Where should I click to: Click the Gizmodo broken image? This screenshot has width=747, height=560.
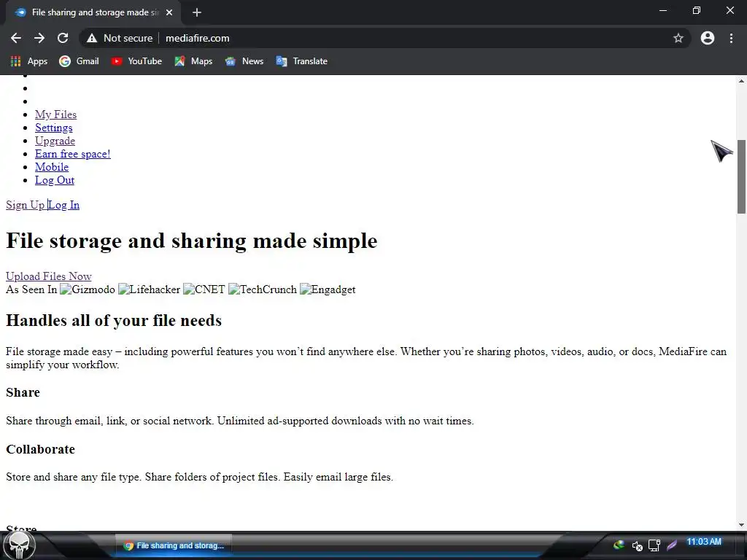coord(88,289)
